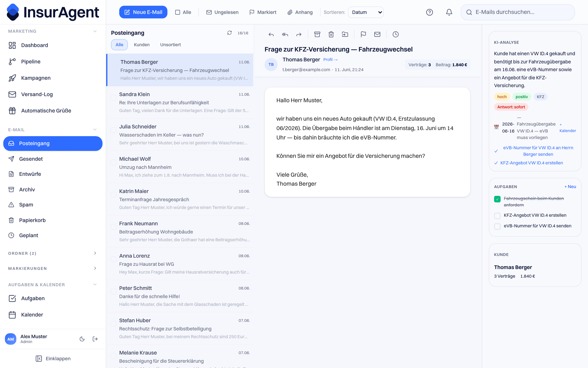Expand the ORDNER (2) section
This screenshot has height=368, width=588.
[x=95, y=253]
